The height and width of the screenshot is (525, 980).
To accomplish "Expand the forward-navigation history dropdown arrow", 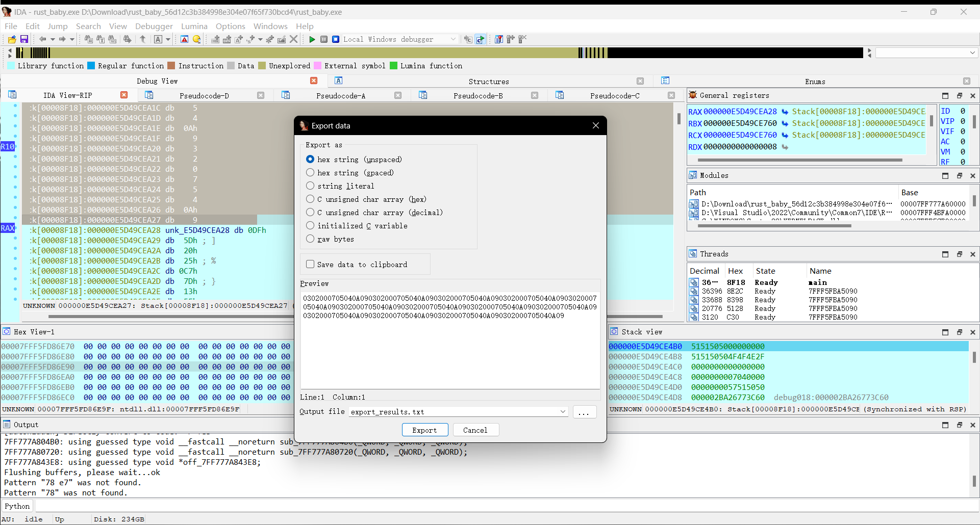I will click(72, 39).
